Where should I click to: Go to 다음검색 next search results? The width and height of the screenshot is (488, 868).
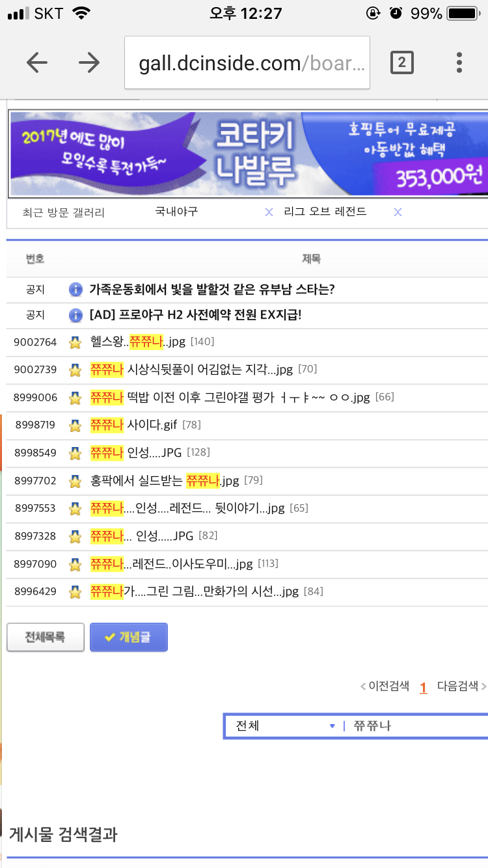click(461, 686)
